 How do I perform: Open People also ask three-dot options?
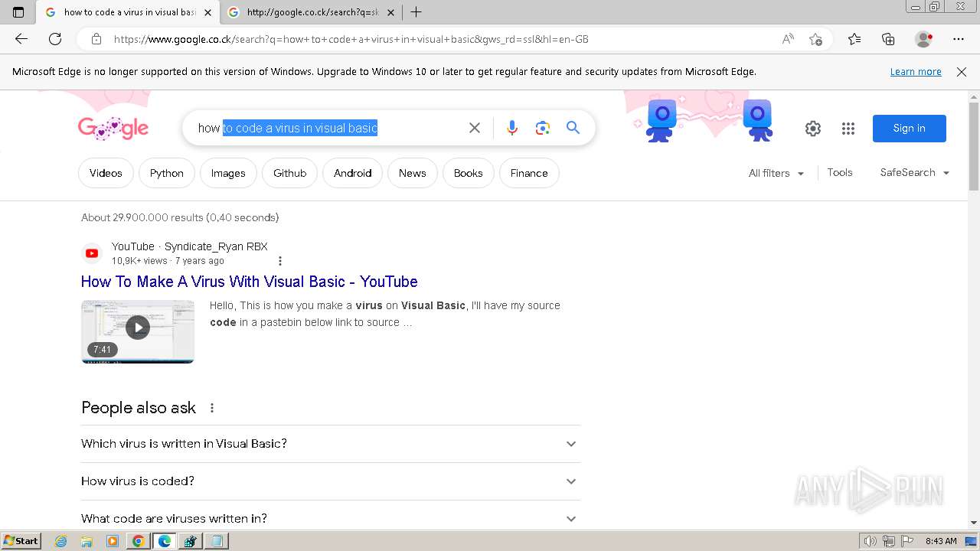[x=212, y=408]
